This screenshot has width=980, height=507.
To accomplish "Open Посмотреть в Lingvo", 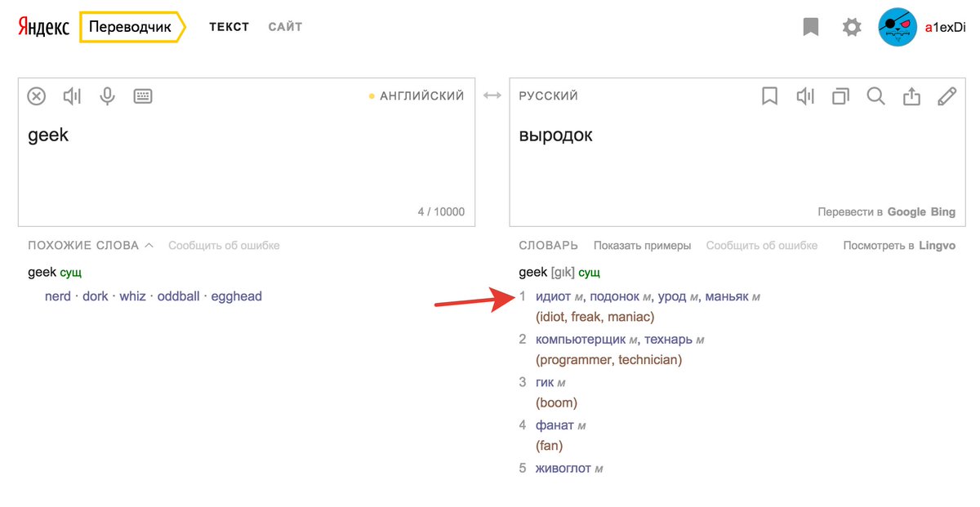I will pos(899,245).
